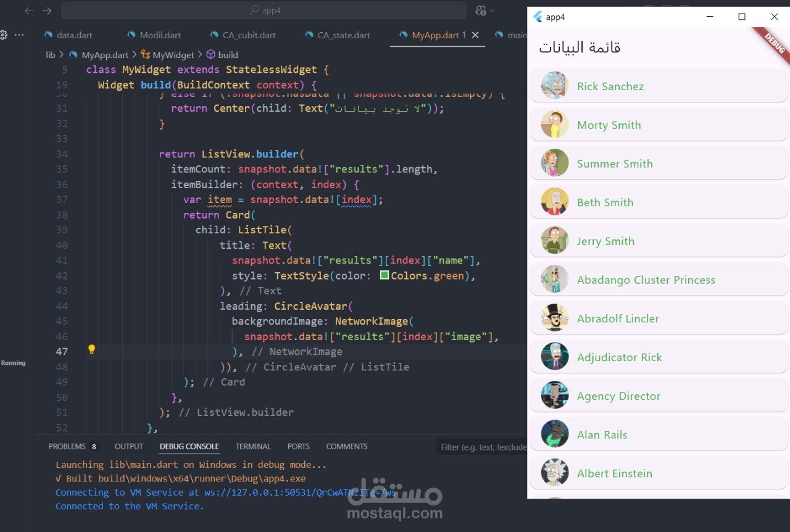The image size is (790, 532).
Task: Select the DEBUG CONSOLE tab
Action: click(x=189, y=446)
